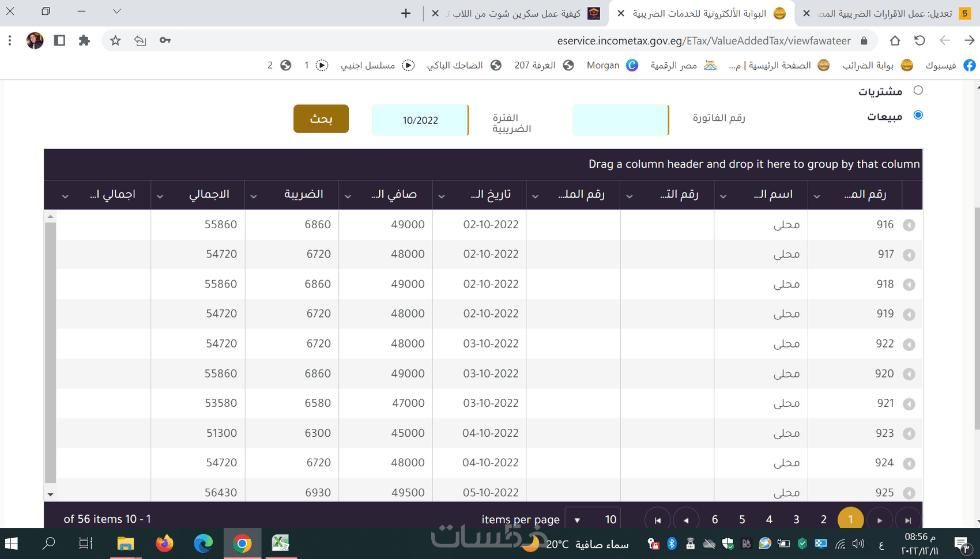The image size is (980, 559).
Task: View site info via the lock icon
Action: click(x=864, y=40)
